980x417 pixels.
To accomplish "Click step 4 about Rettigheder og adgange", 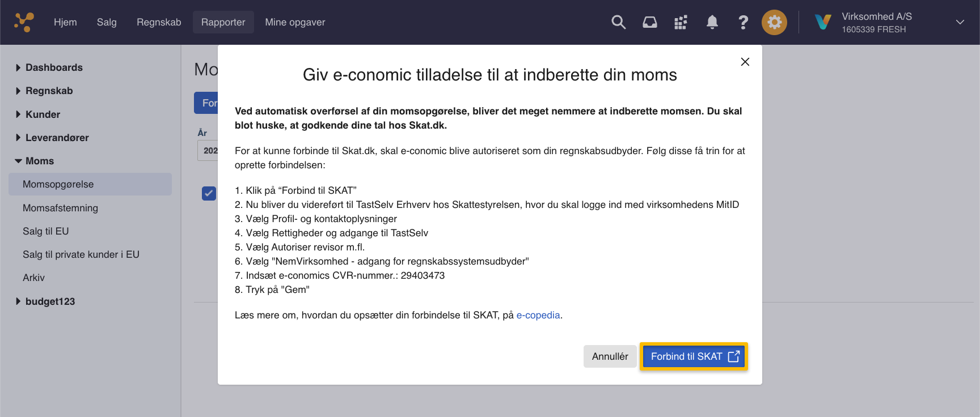I will (x=332, y=233).
